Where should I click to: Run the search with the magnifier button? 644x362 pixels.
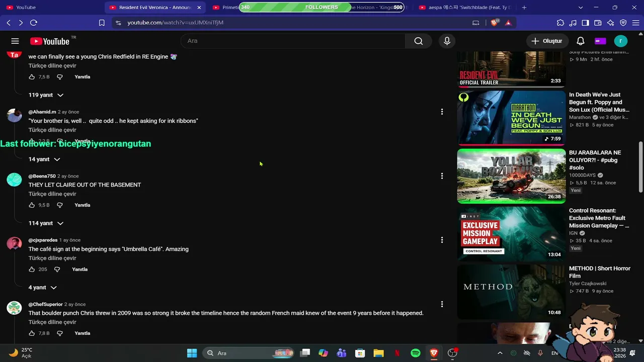click(x=419, y=41)
